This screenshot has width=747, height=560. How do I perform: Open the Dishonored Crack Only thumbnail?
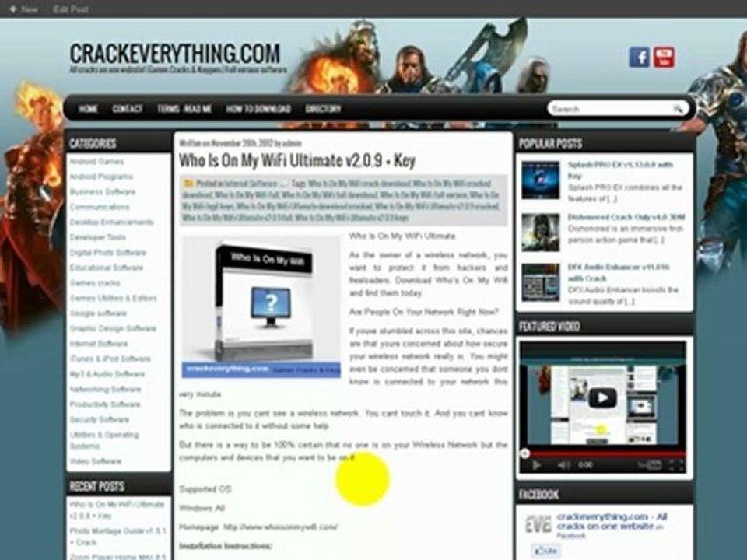[x=540, y=233]
